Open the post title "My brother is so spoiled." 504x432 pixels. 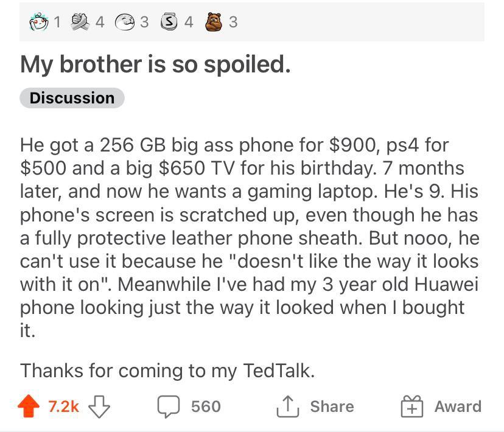[155, 64]
